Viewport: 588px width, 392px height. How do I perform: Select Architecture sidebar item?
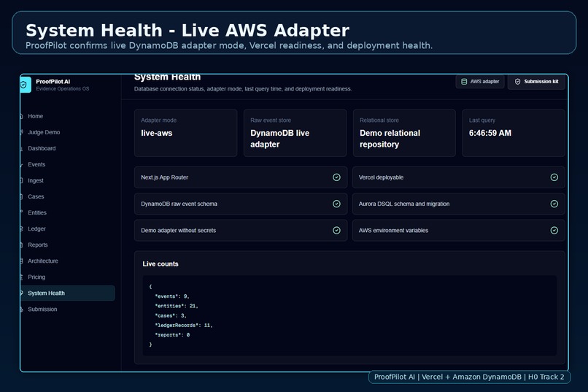pyautogui.click(x=43, y=261)
